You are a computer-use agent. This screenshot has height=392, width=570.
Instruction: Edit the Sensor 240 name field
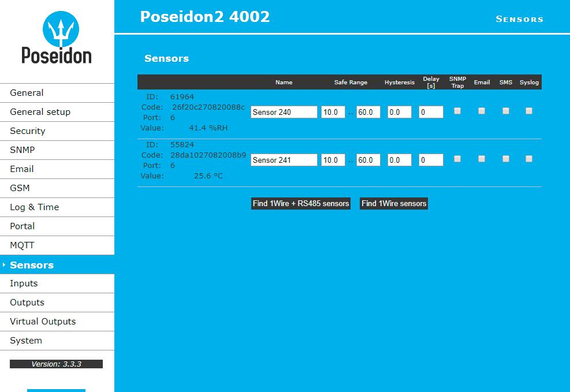click(x=284, y=112)
